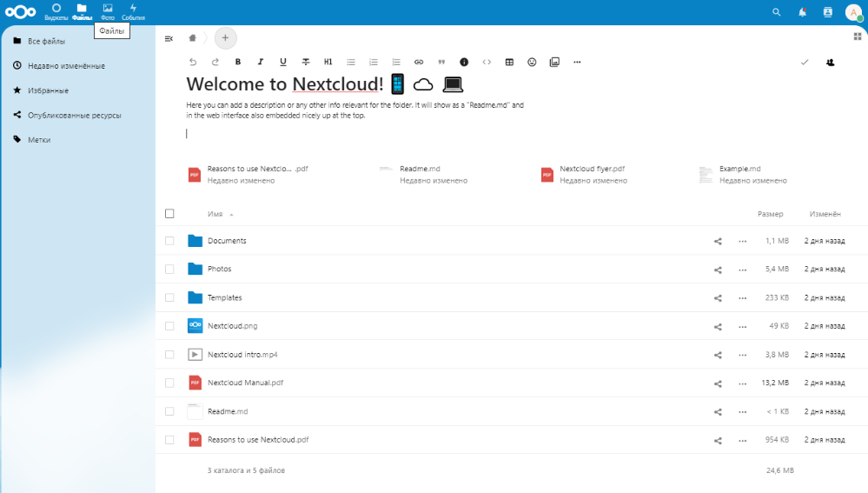Image resolution: width=868 pixels, height=493 pixels.
Task: Open actions menu for Templates folder
Action: (742, 298)
